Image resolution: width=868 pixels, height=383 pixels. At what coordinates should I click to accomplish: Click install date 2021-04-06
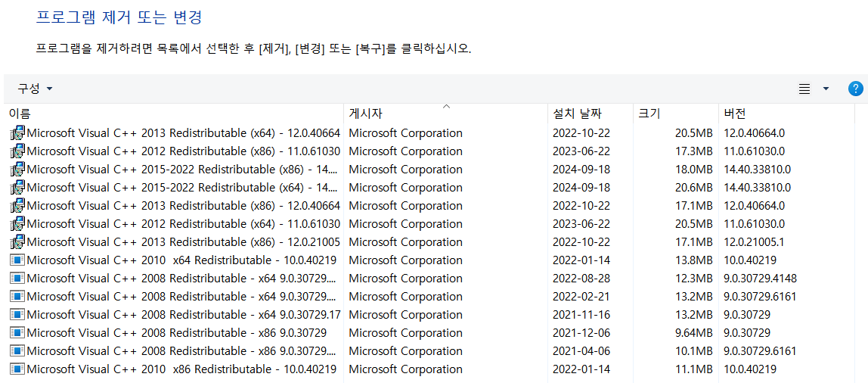point(581,351)
